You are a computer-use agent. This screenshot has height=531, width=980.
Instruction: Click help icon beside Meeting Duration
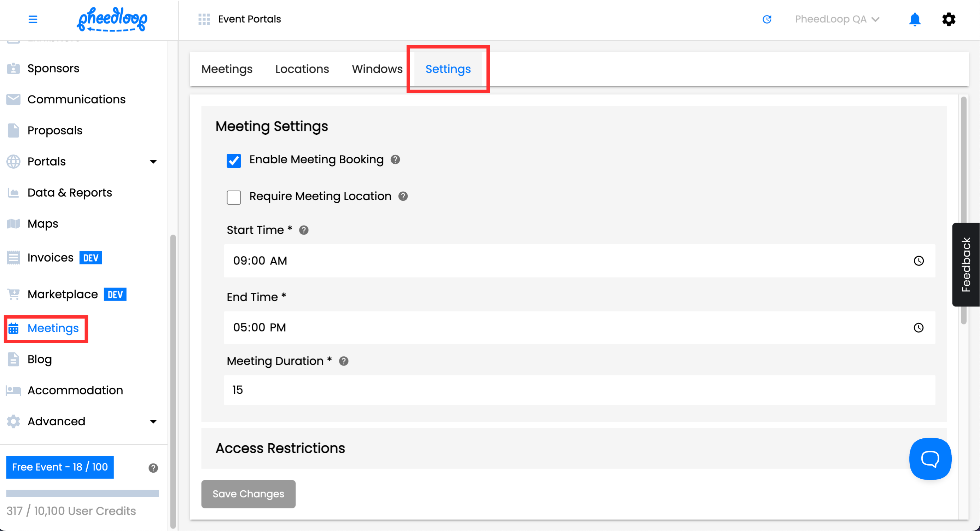(x=344, y=361)
